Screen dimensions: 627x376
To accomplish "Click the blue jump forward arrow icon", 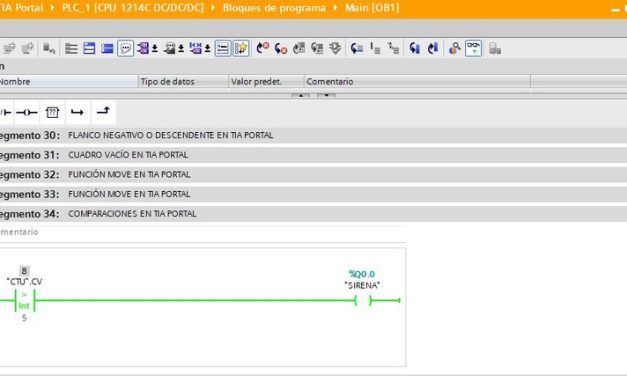I will coord(433,48).
